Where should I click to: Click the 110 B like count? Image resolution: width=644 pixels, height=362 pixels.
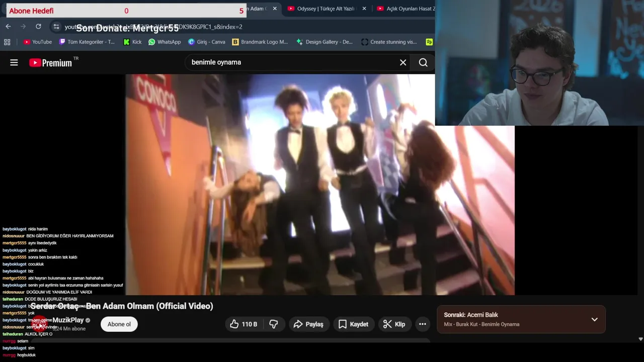click(x=250, y=324)
